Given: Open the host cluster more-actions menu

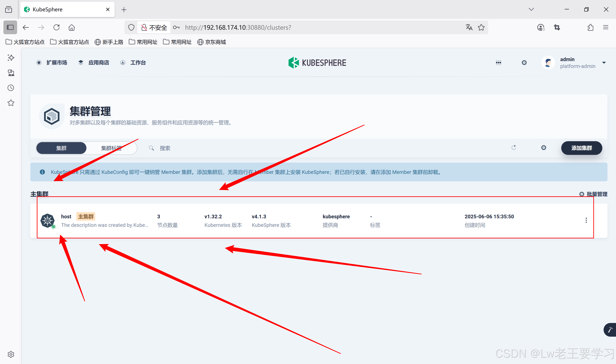Looking at the screenshot, I should pyautogui.click(x=586, y=220).
